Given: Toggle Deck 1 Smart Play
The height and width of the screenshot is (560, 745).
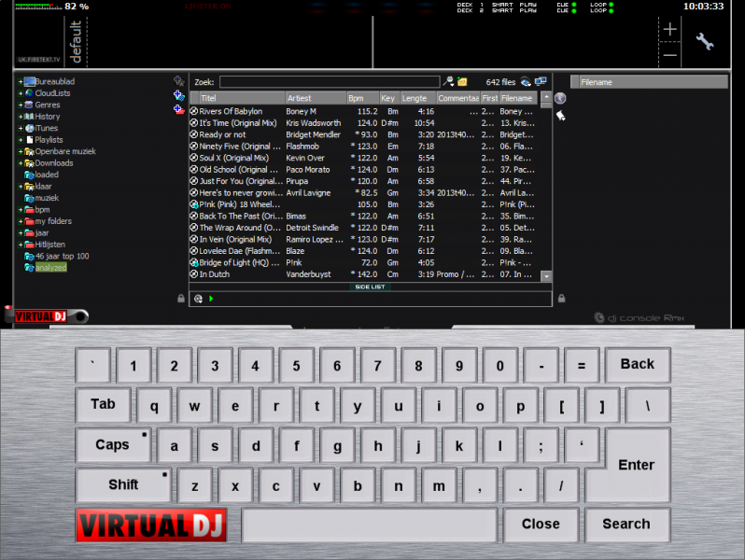Looking at the screenshot, I should tap(514, 5).
